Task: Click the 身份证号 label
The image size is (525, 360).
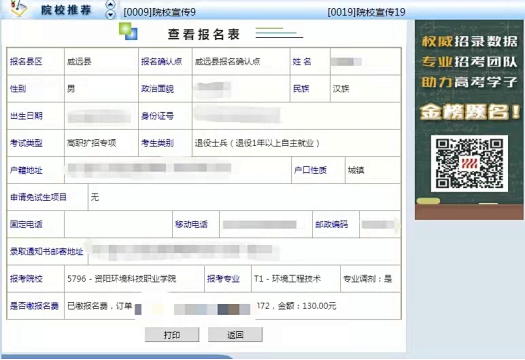Action: pyautogui.click(x=157, y=116)
